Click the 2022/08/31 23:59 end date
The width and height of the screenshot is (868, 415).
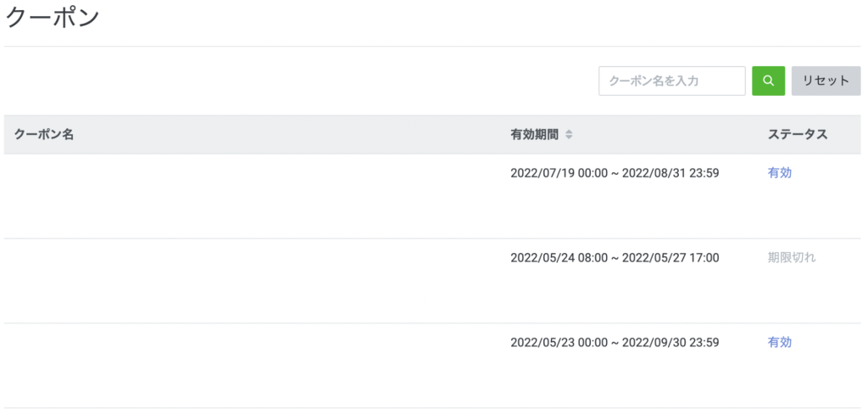670,173
